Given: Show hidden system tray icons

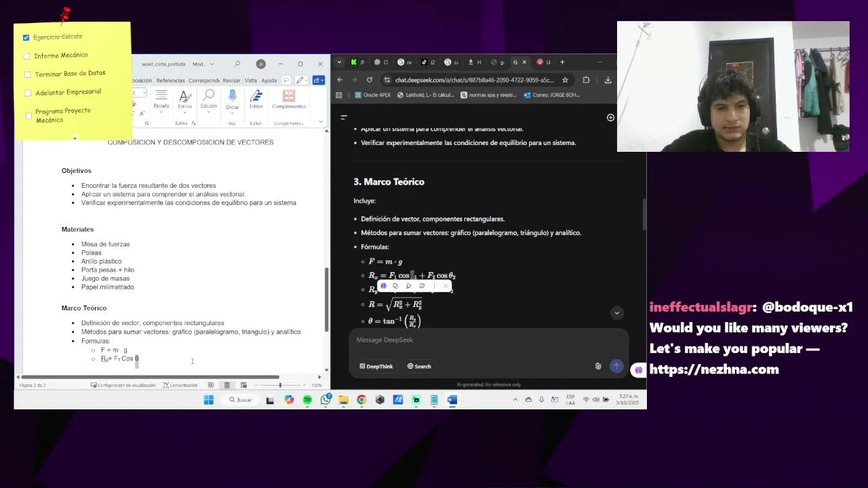Looking at the screenshot, I should (515, 400).
